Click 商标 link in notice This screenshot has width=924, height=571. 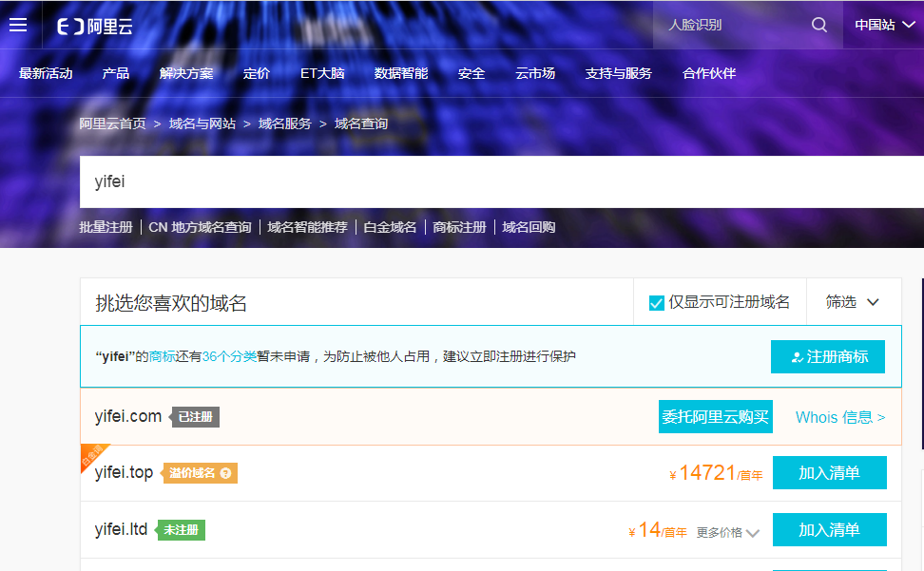coord(162,356)
